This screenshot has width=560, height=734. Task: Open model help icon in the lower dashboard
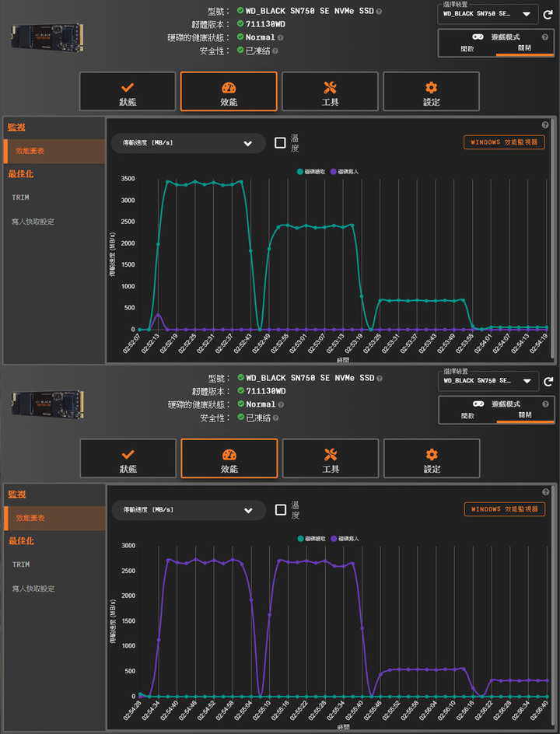[380, 378]
